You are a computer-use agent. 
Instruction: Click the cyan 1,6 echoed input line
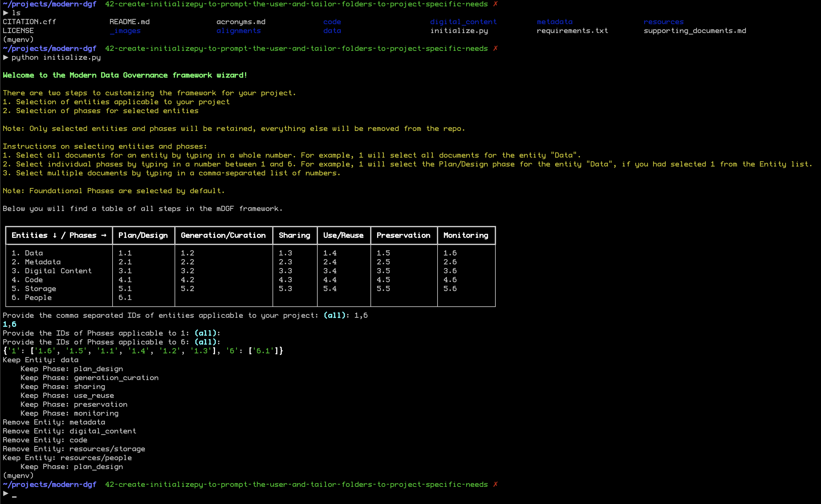point(9,324)
